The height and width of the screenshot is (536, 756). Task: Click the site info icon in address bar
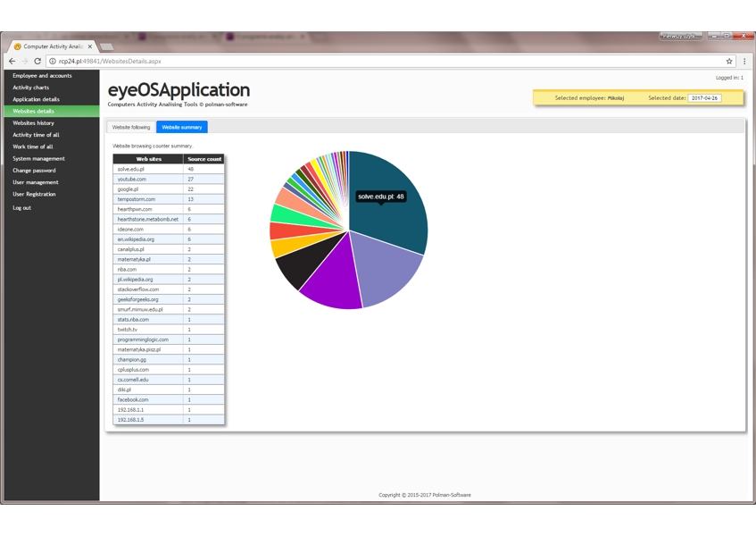[x=52, y=62]
